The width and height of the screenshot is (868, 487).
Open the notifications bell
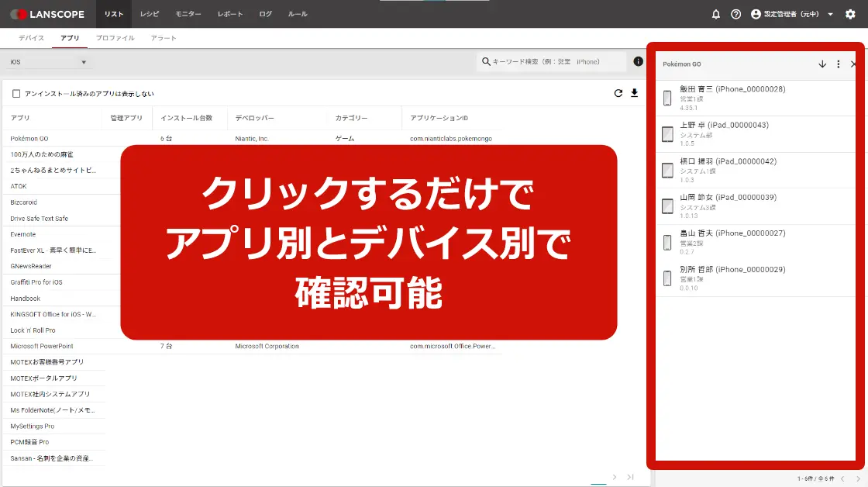pyautogui.click(x=716, y=15)
